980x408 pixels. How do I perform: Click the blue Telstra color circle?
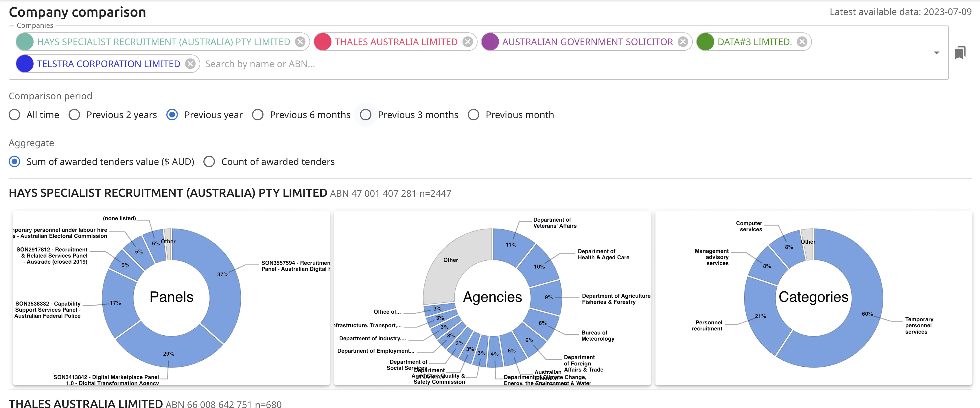(25, 64)
